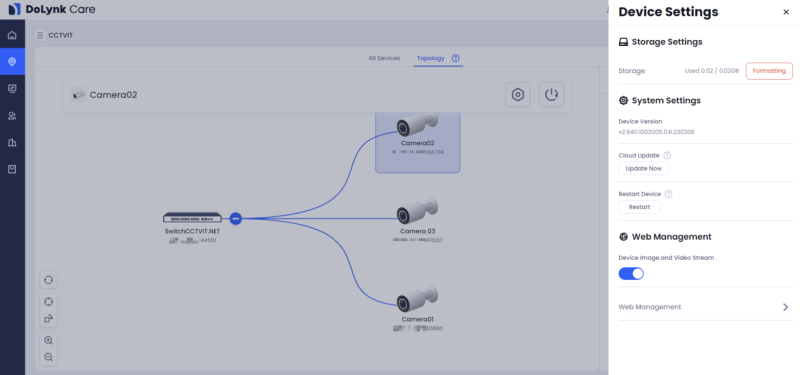This screenshot has width=800, height=375.
Task: Toggle Device Image and Video Stream switch
Action: click(x=631, y=274)
